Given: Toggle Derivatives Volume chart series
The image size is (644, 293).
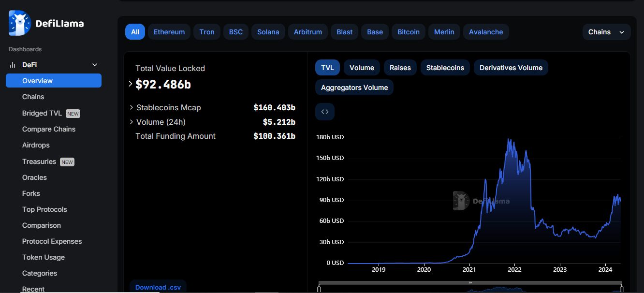Looking at the screenshot, I should [x=511, y=68].
